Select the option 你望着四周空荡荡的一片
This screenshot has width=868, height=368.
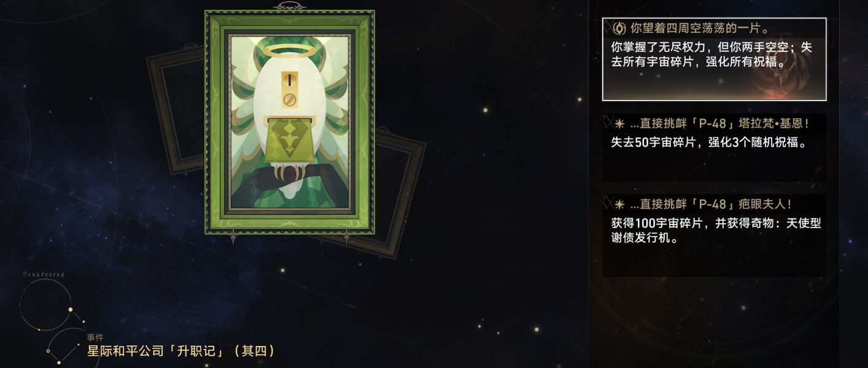coord(714,59)
